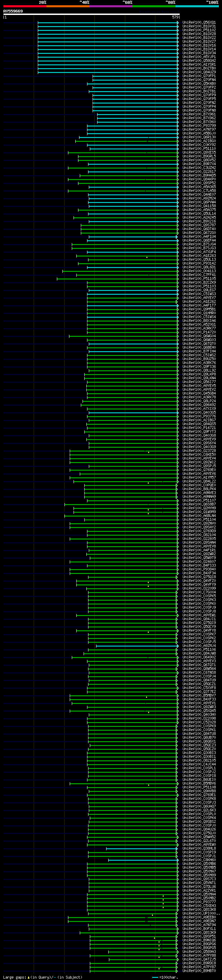The height and width of the screenshot is (980, 222).
Task: Select the label UniRef100_P51110
Action: pos(199,149)
